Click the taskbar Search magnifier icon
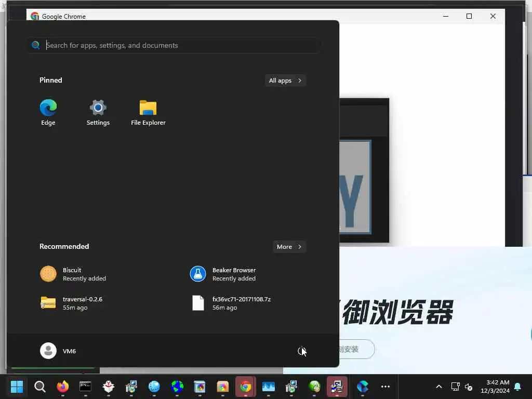The width and height of the screenshot is (532, 399). [39, 387]
